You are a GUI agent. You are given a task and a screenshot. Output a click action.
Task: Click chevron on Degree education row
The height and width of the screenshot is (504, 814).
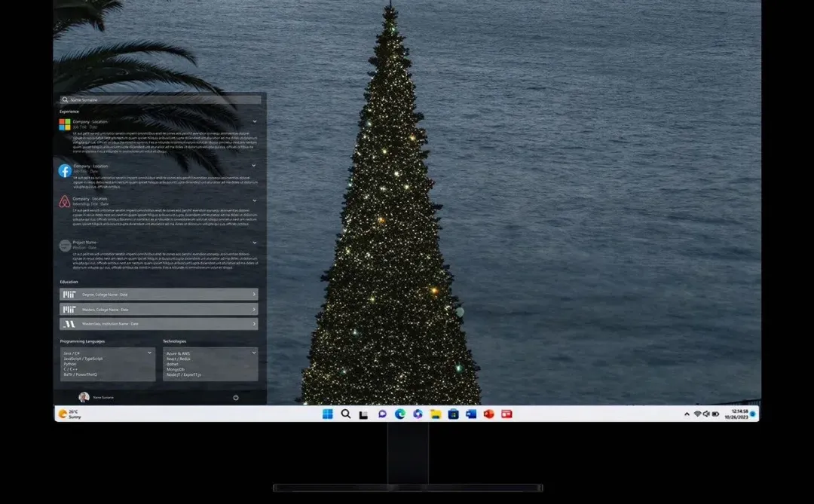[254, 295]
